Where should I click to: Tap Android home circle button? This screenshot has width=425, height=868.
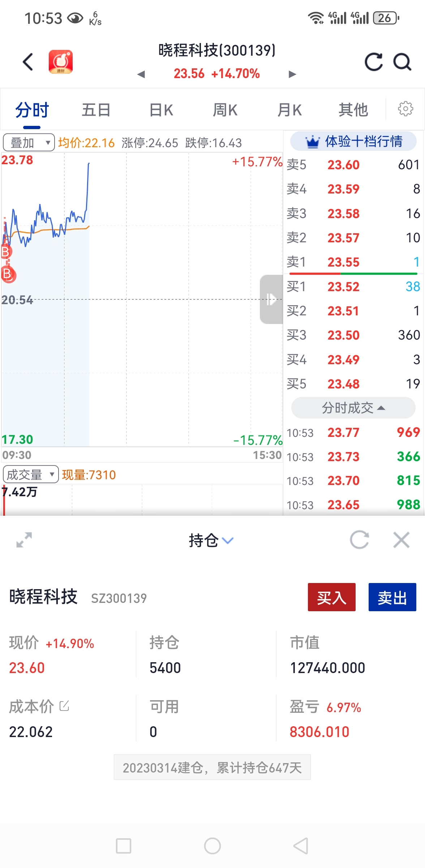(x=212, y=846)
